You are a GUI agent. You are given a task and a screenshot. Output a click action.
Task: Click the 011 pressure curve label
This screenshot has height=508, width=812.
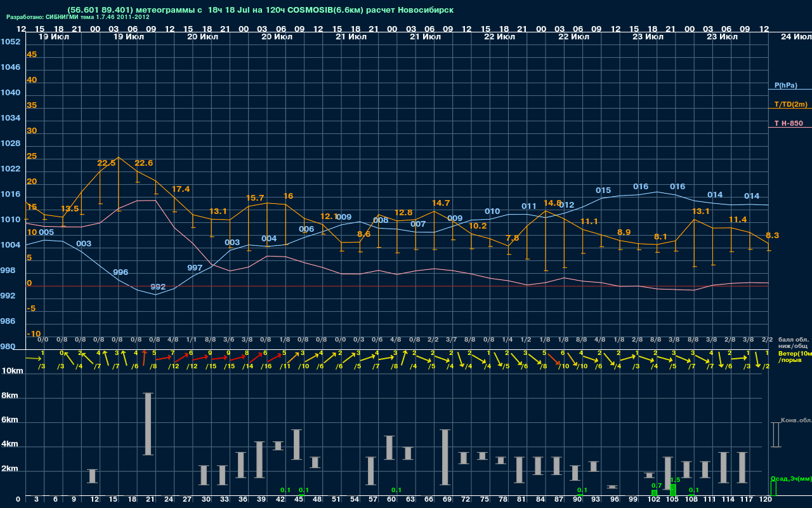point(529,206)
